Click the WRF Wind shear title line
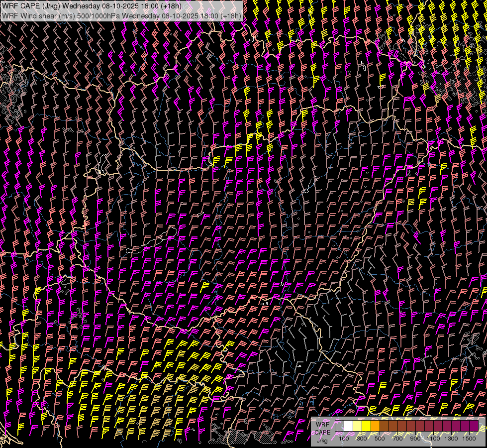 pyautogui.click(x=122, y=15)
